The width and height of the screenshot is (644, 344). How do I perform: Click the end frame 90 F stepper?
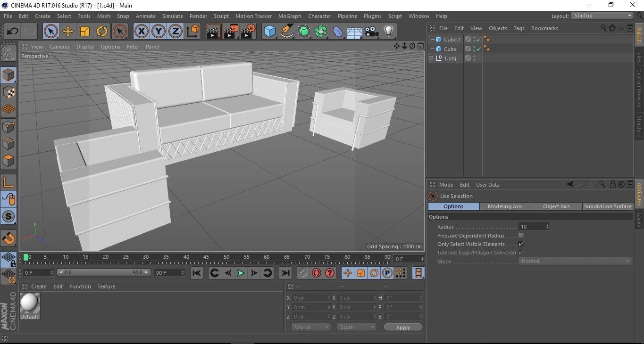[x=183, y=273]
